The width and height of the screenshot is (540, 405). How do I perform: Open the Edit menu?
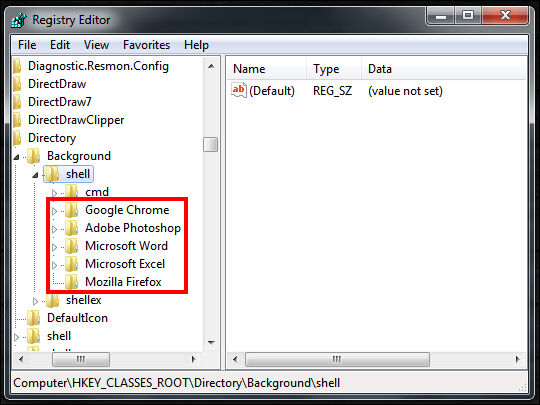coord(60,45)
